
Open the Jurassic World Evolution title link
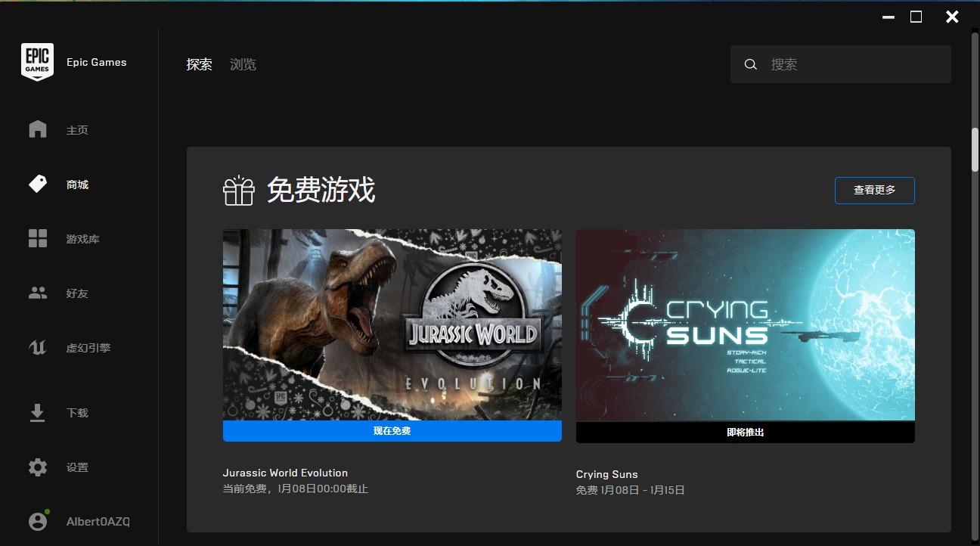[285, 473]
